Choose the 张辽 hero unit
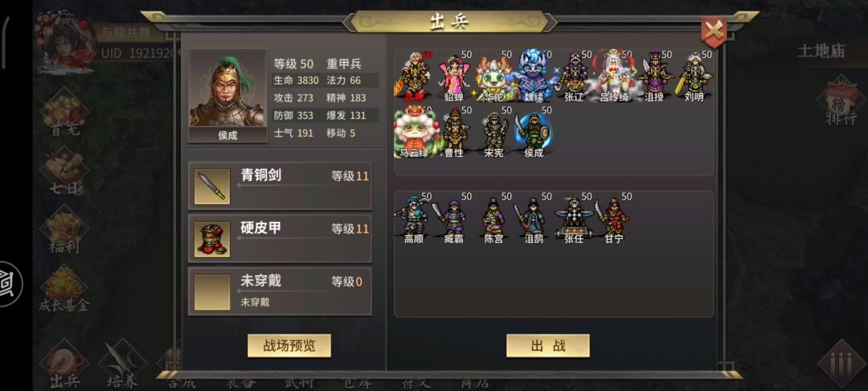This screenshot has height=391, width=868. (574, 76)
